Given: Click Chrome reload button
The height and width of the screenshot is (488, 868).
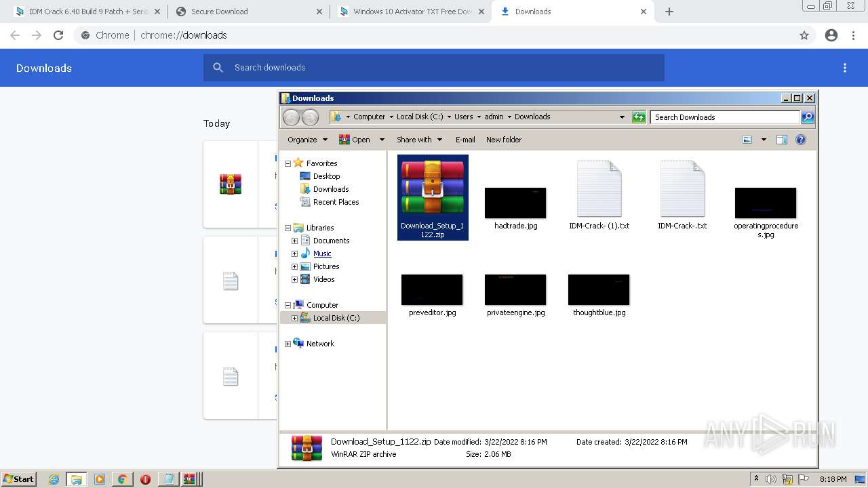Looking at the screenshot, I should (58, 35).
